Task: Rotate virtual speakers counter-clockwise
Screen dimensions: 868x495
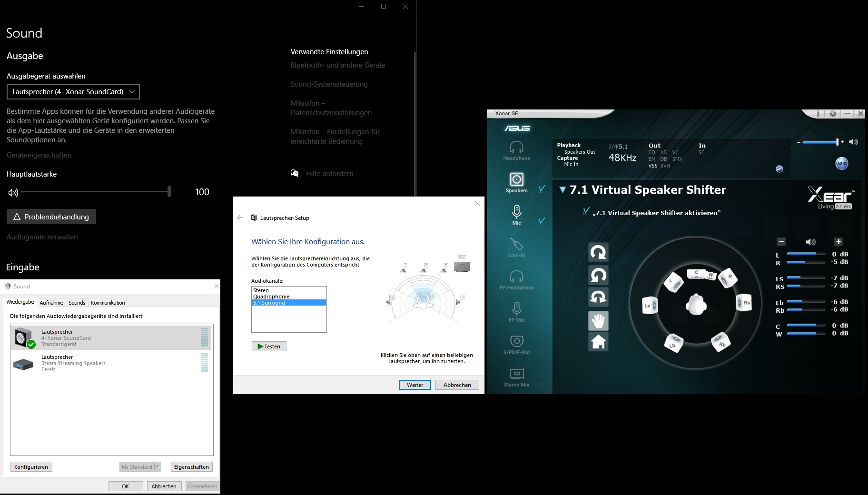Action: click(x=598, y=275)
